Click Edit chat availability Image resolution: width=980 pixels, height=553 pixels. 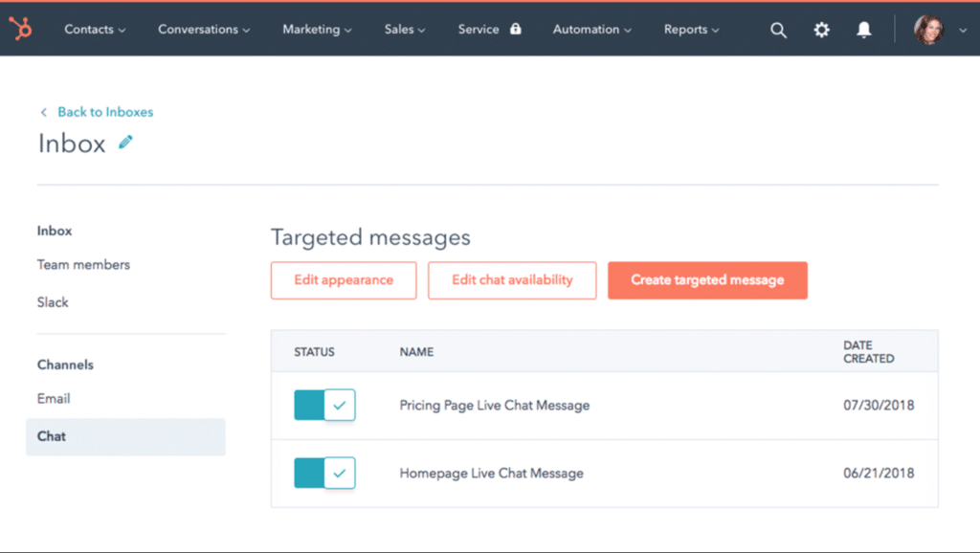pos(512,279)
